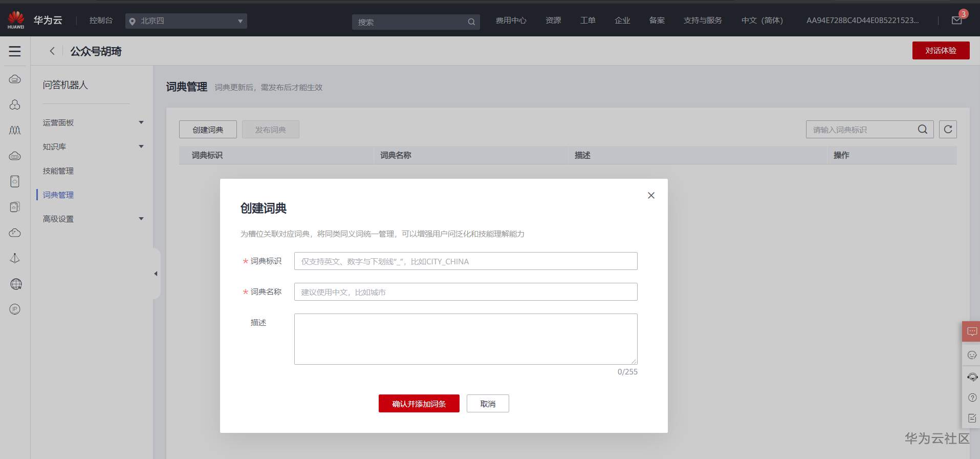Click the smiley feedback floating icon
The image size is (980, 459).
pos(972,355)
